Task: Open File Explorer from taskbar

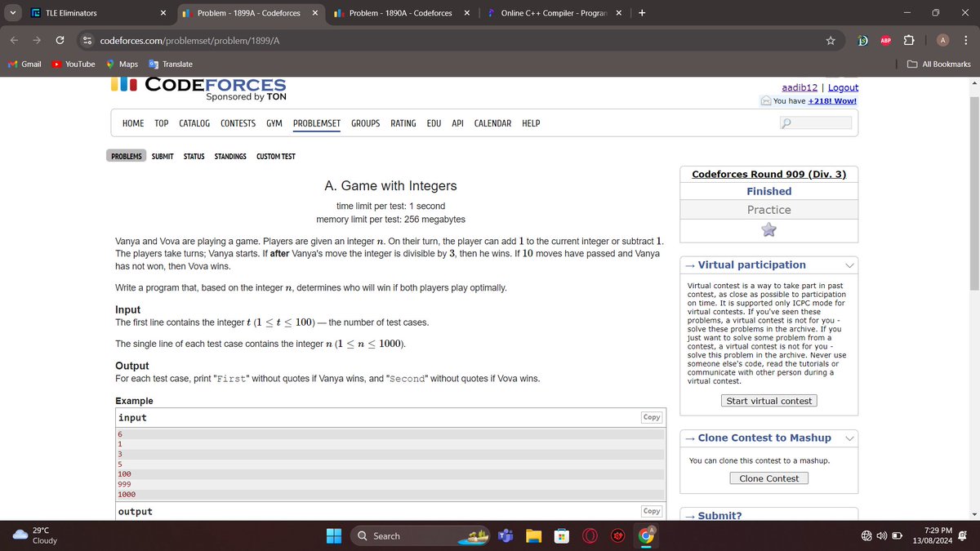Action: pos(533,535)
